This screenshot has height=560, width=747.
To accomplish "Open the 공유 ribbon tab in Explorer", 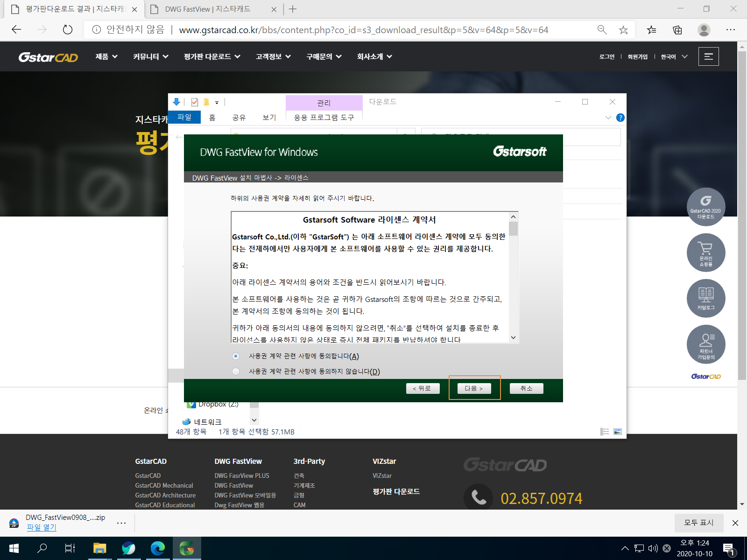I will [239, 118].
